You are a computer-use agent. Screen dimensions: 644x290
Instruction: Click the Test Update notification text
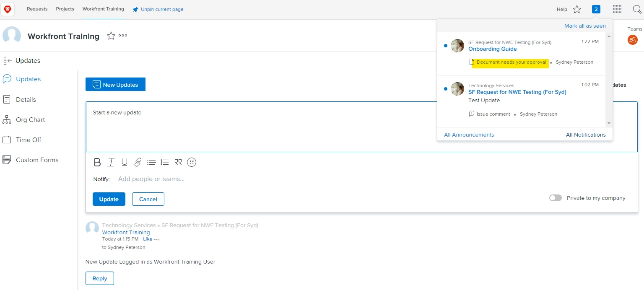pyautogui.click(x=484, y=101)
